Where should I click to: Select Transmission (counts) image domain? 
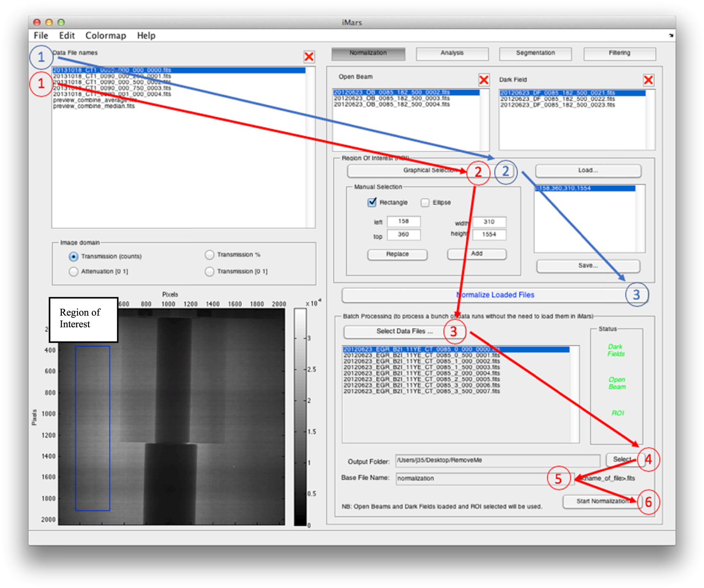[x=73, y=256]
